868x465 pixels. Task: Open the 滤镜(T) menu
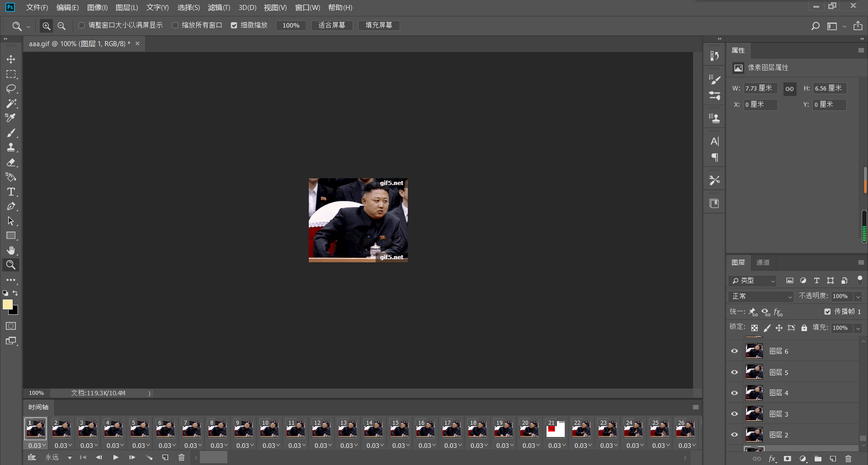click(219, 8)
